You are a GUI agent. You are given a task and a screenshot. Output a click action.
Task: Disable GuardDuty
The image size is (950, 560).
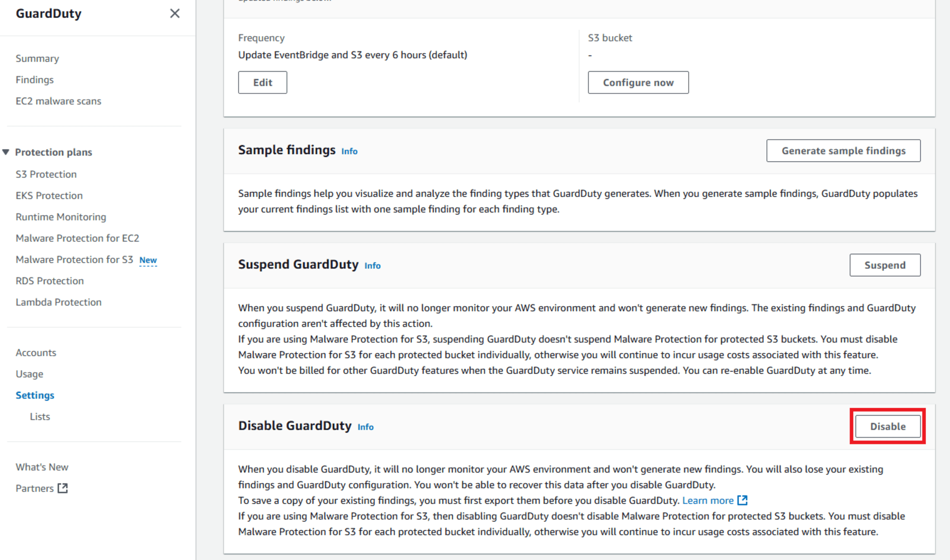(887, 426)
